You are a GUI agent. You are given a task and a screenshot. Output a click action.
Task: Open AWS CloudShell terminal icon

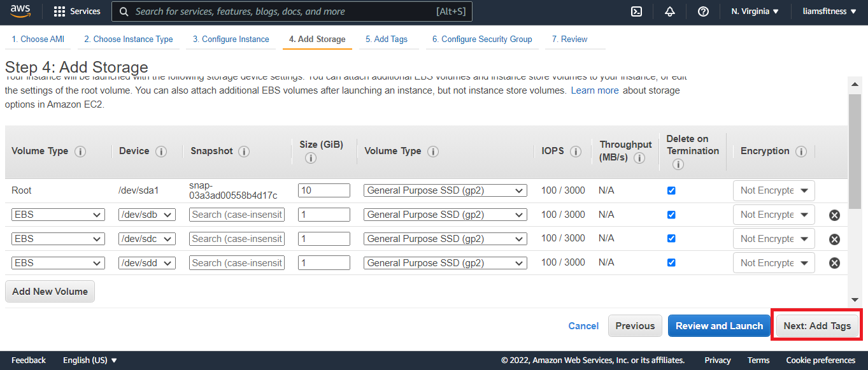pyautogui.click(x=636, y=11)
